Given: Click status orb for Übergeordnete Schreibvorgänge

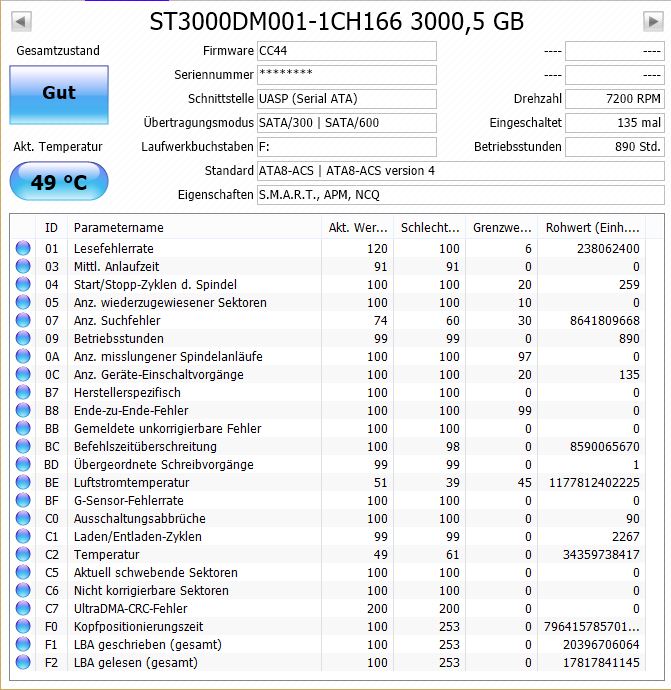Looking at the screenshot, I should coord(23,464).
